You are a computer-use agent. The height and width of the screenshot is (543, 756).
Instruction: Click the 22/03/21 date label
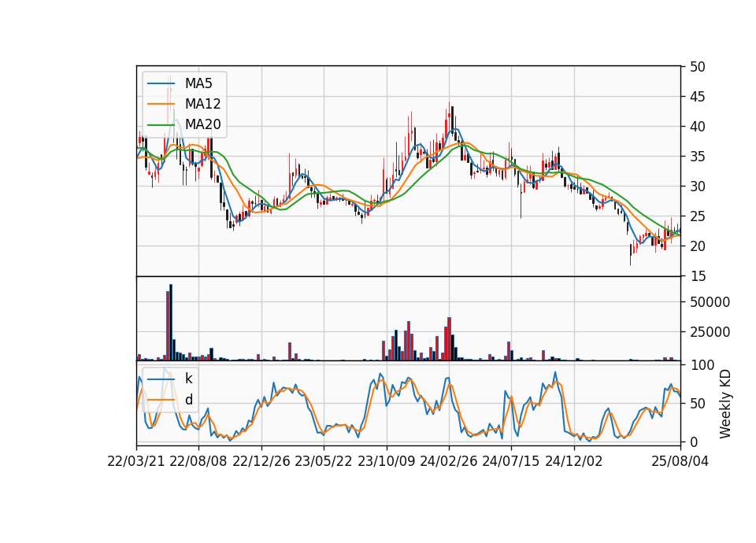coord(136,461)
